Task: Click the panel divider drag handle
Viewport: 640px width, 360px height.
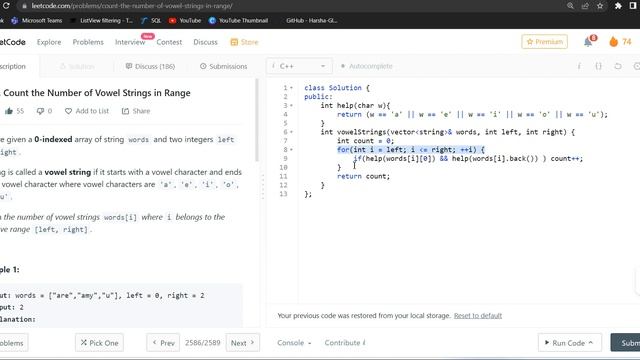Action: tap(263, 187)
